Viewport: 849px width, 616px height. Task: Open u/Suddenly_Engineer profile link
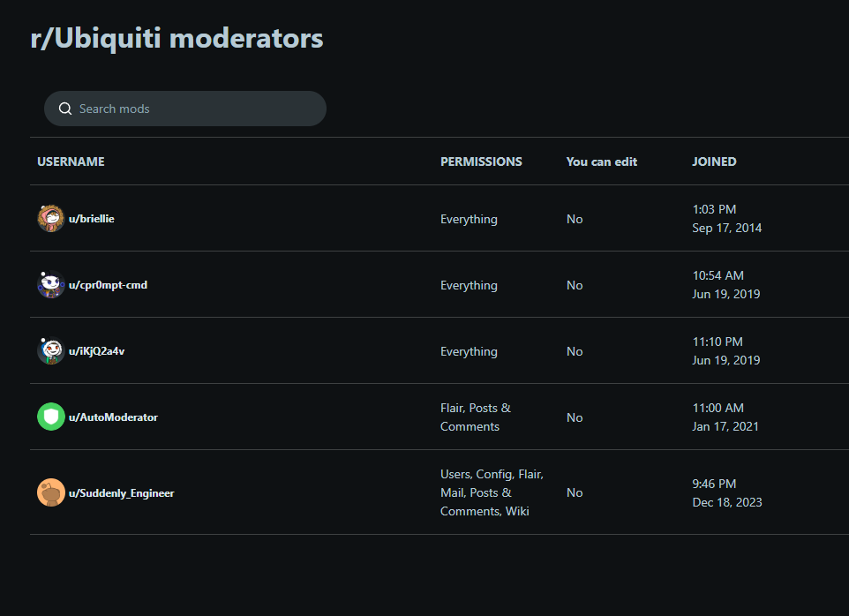pyautogui.click(x=121, y=493)
